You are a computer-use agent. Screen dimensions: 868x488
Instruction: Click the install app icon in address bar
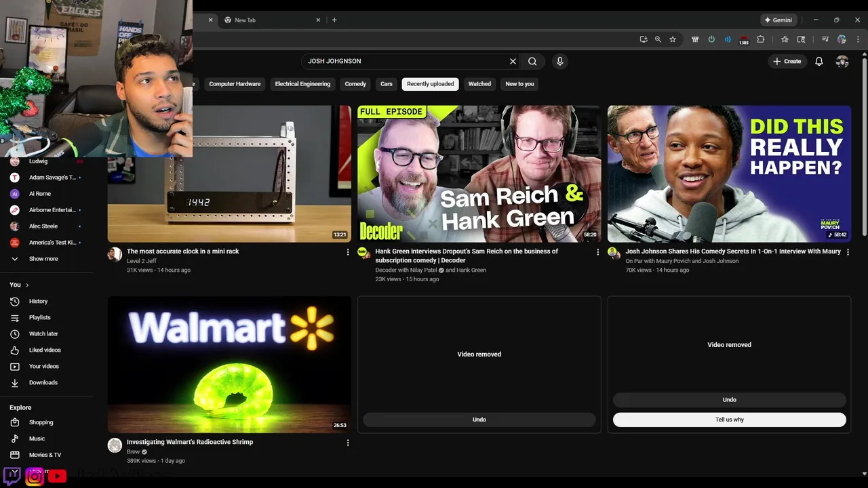tap(643, 39)
